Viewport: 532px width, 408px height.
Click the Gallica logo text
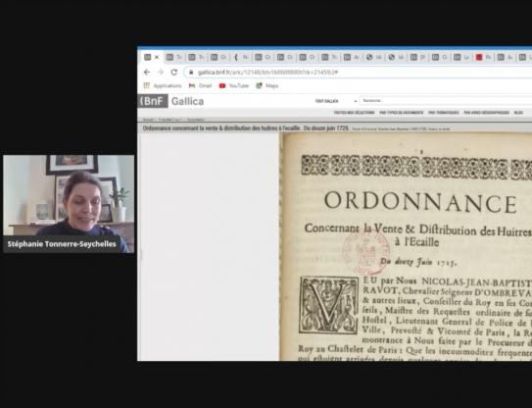(187, 101)
